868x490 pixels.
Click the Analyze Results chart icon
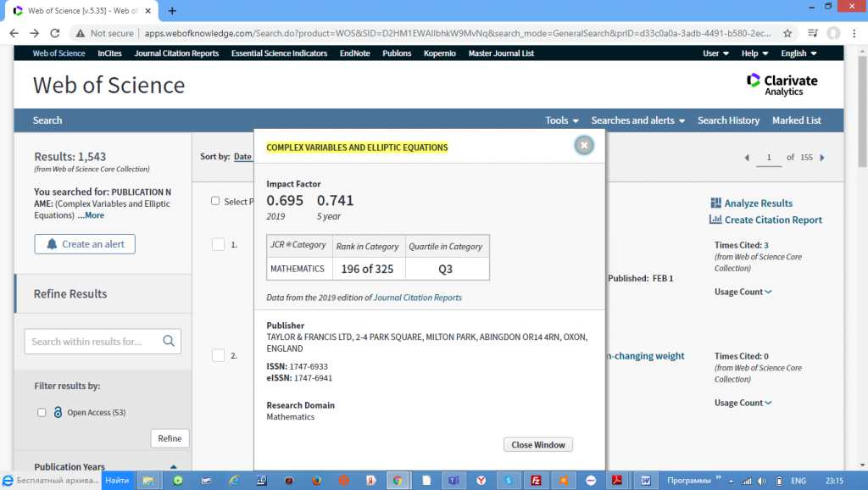tap(715, 203)
